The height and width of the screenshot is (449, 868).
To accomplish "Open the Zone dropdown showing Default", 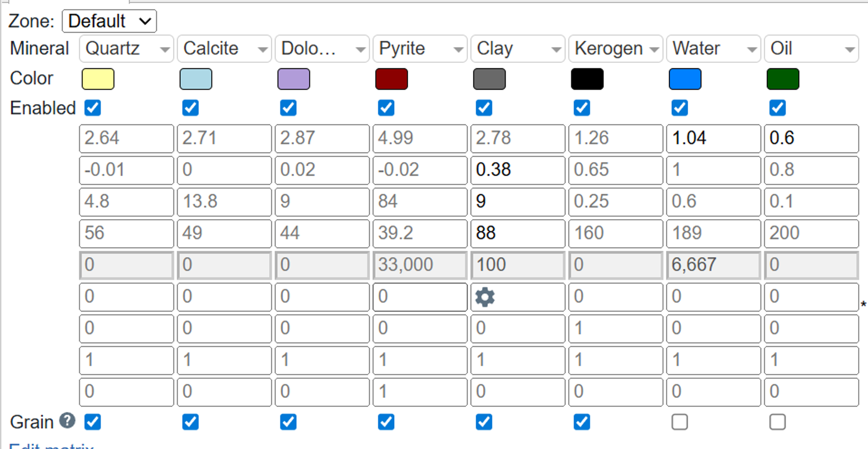I will (108, 21).
